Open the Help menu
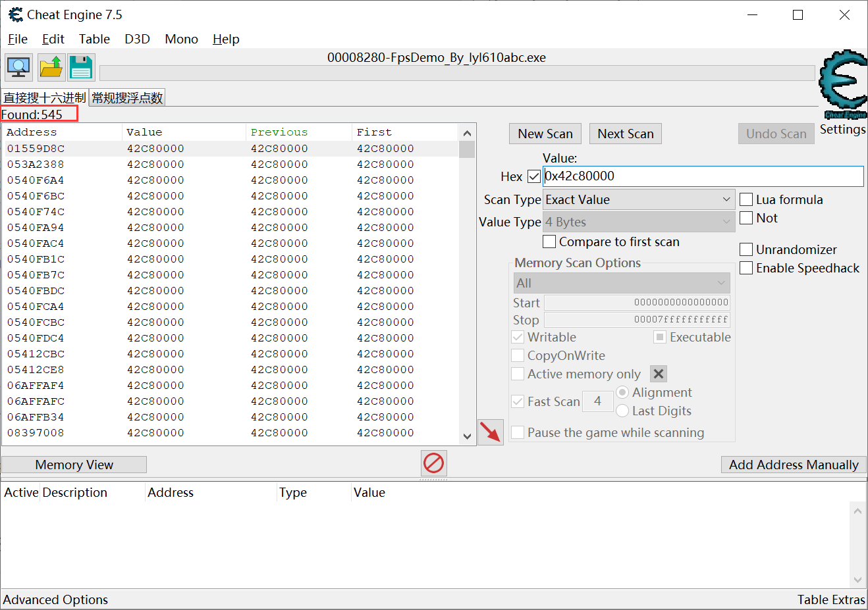 226,39
